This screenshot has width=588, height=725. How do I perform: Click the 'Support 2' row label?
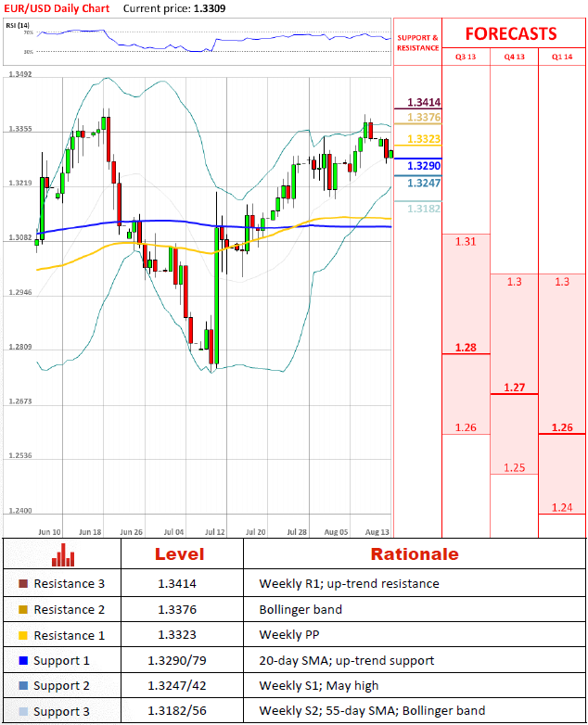[x=61, y=686]
